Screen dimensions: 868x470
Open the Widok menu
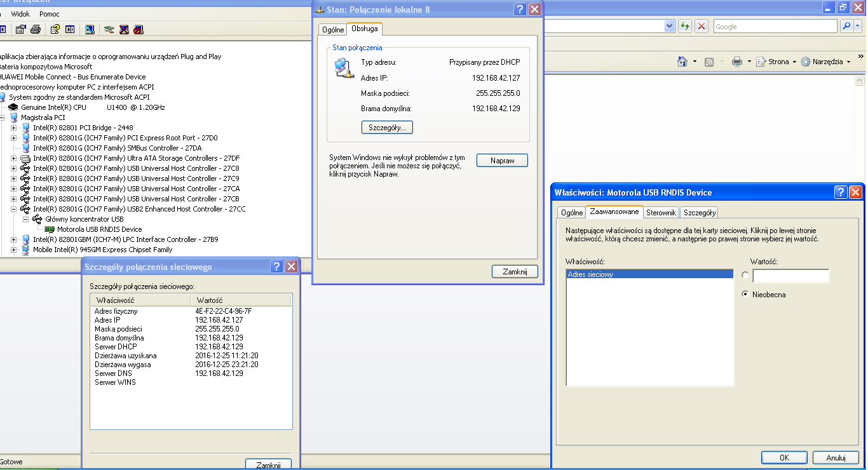[21, 14]
